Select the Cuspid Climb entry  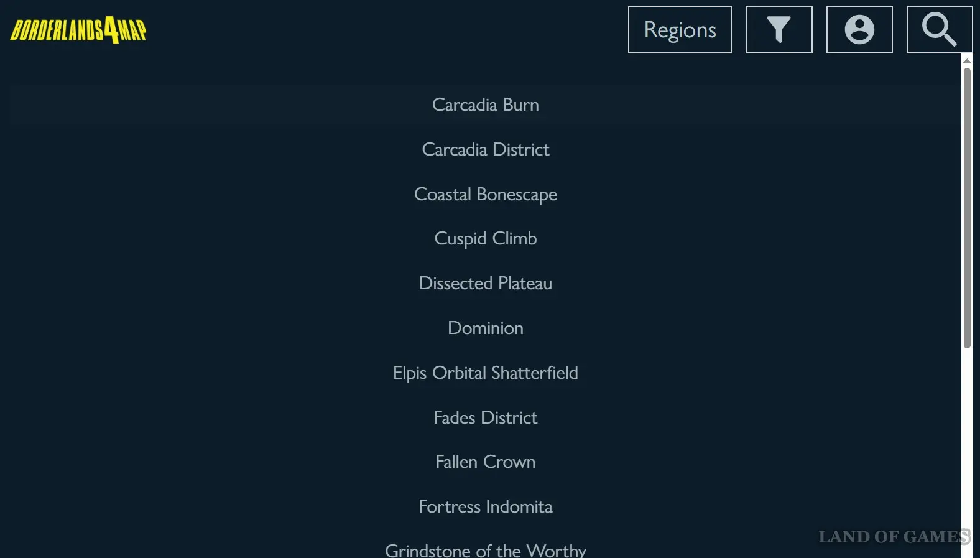(486, 238)
